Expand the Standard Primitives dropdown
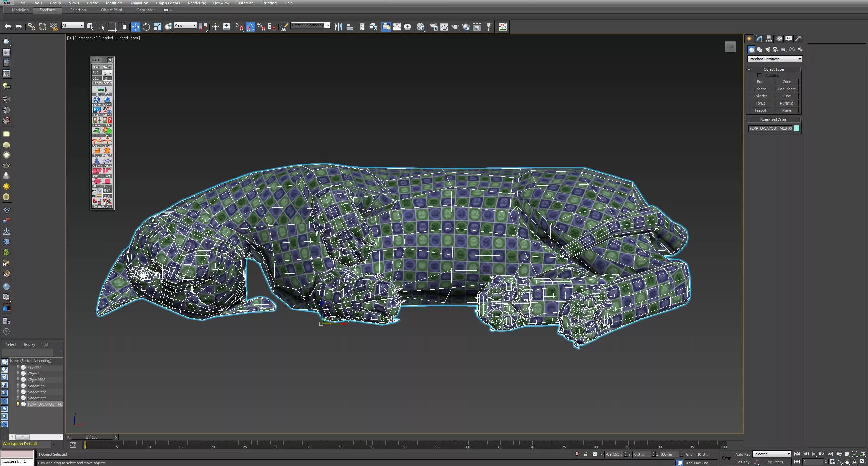868x466 pixels. (800, 59)
